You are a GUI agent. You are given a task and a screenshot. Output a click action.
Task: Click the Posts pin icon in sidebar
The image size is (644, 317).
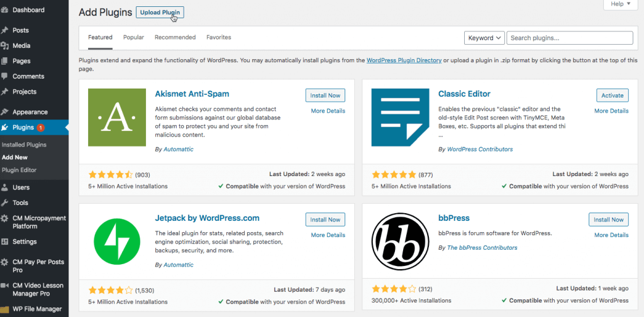[5, 30]
